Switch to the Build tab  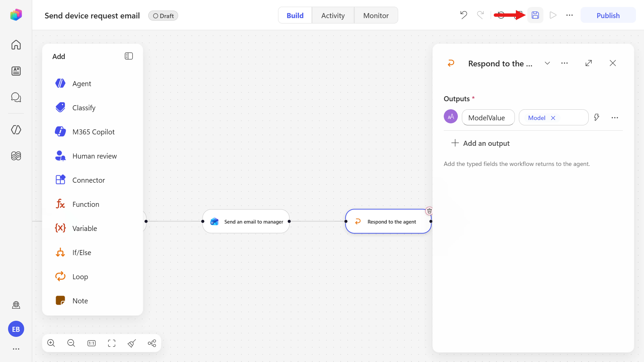[295, 15]
